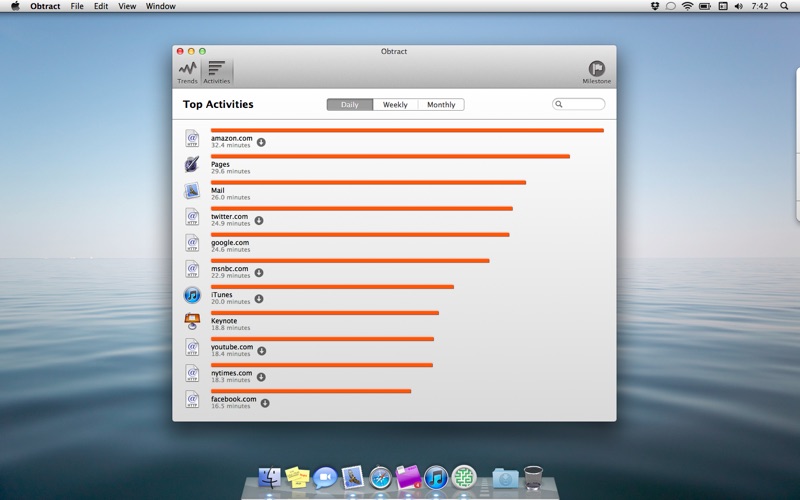The image size is (800, 500).
Task: Open the Downloads folder in Dock
Action: point(505,479)
